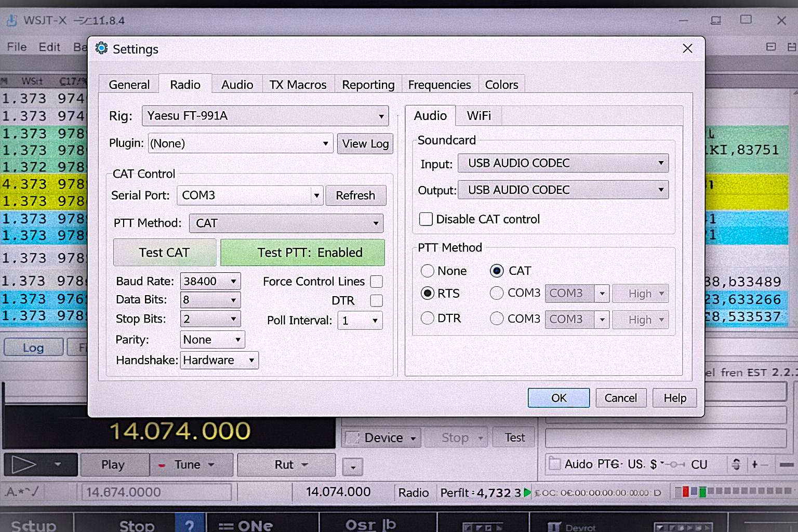Click the green arrow indicator in status bar
Screen dimensions: 798x532
click(527, 493)
